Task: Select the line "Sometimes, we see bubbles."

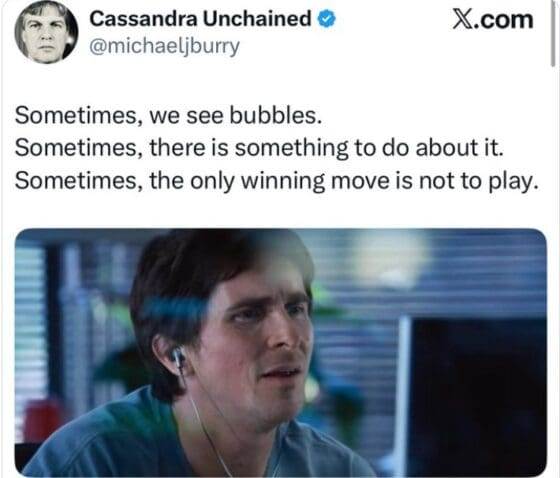Action: pos(169,116)
